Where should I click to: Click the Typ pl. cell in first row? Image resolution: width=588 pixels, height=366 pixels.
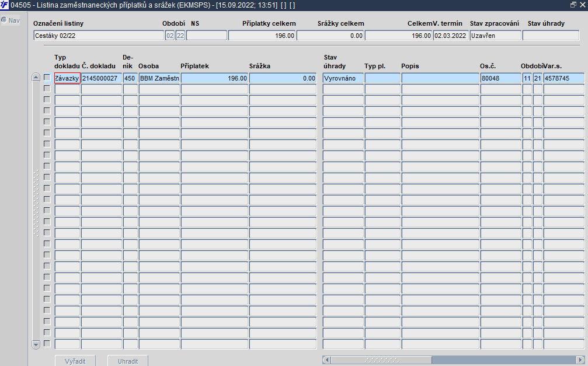[382, 78]
